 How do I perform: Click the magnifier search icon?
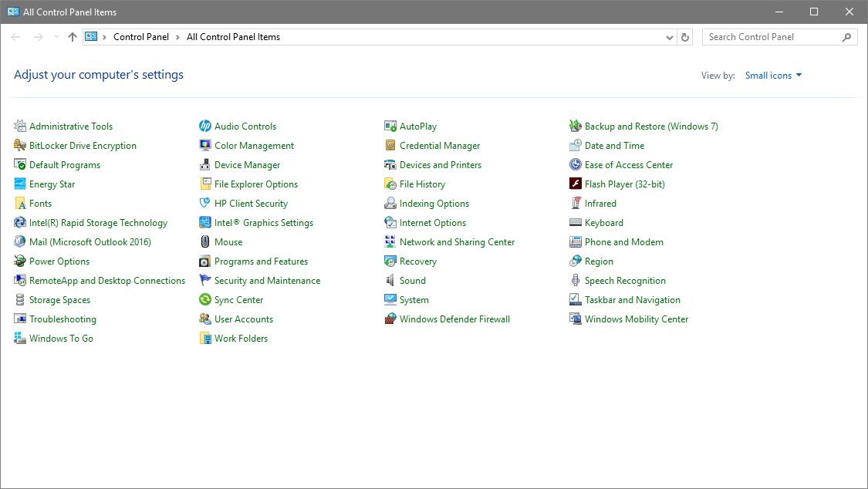click(846, 37)
